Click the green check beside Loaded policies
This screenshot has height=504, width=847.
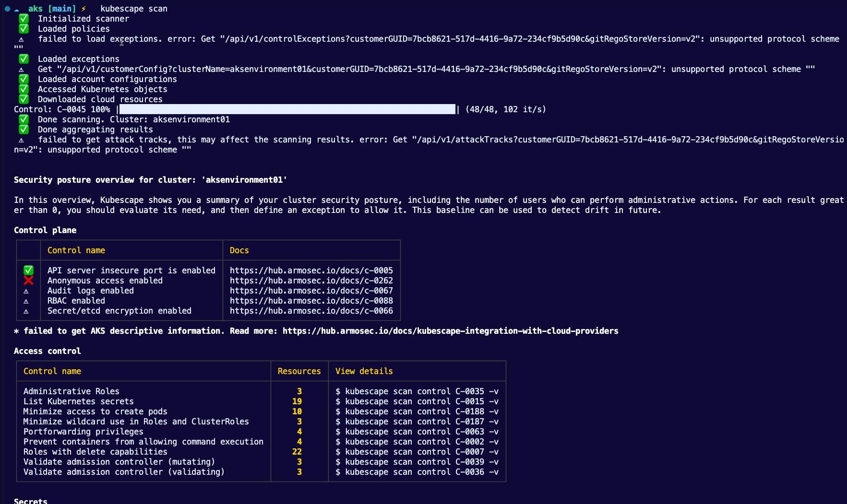(24, 29)
